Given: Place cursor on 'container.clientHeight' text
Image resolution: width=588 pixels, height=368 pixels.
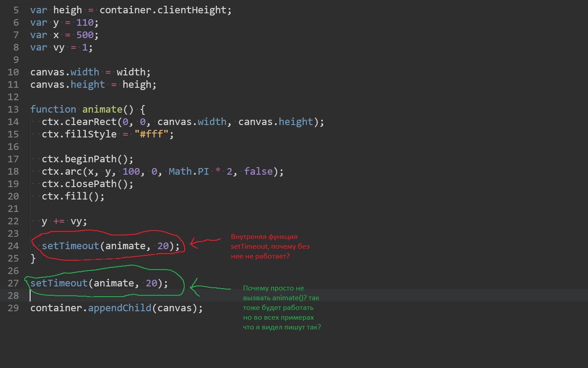Looking at the screenshot, I should 163,10.
